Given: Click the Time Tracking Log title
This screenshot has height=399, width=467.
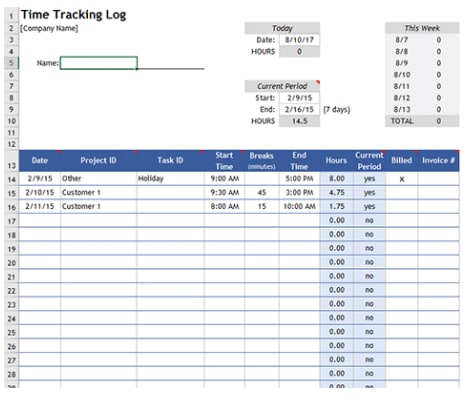Looking at the screenshot, I should 74,15.
